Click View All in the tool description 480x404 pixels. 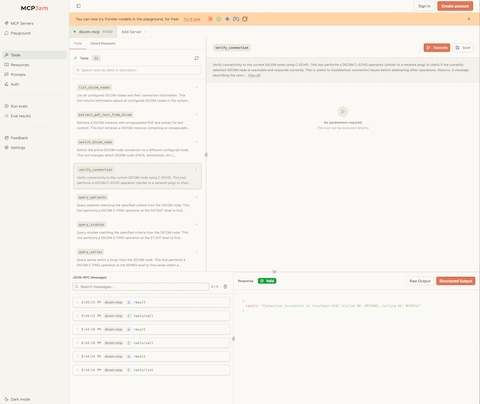[254, 76]
